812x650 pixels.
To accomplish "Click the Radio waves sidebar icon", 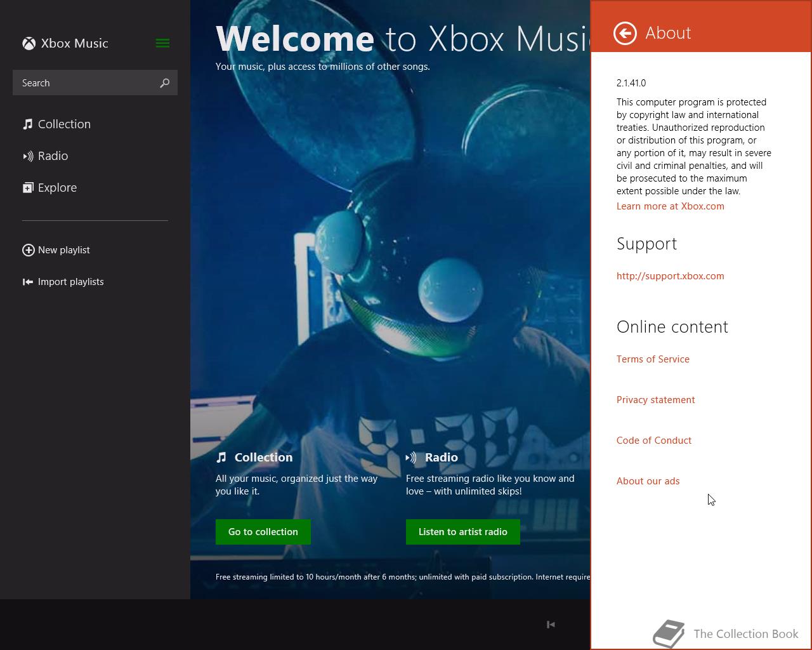I will click(28, 156).
